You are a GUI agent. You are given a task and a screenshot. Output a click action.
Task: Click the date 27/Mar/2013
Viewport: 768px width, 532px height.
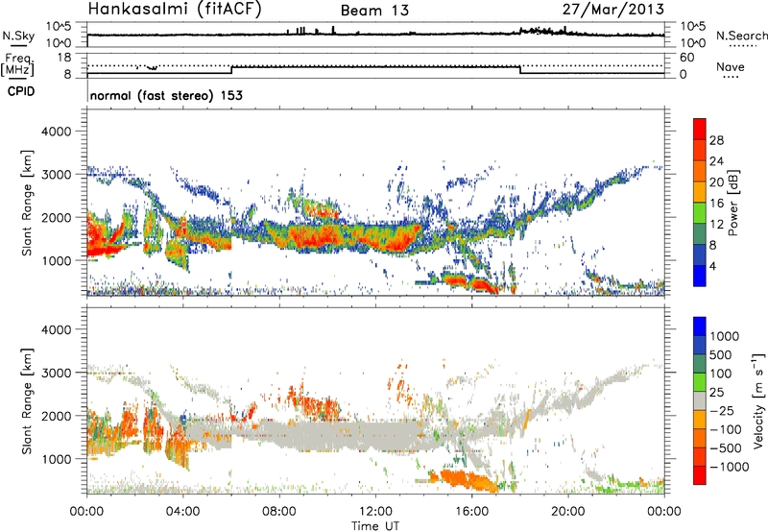(x=613, y=10)
